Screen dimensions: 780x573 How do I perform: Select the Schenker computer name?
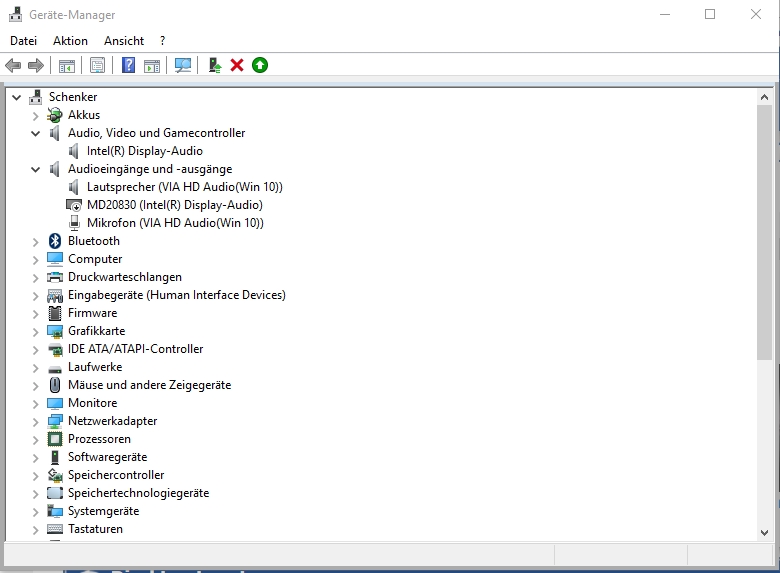coord(73,97)
